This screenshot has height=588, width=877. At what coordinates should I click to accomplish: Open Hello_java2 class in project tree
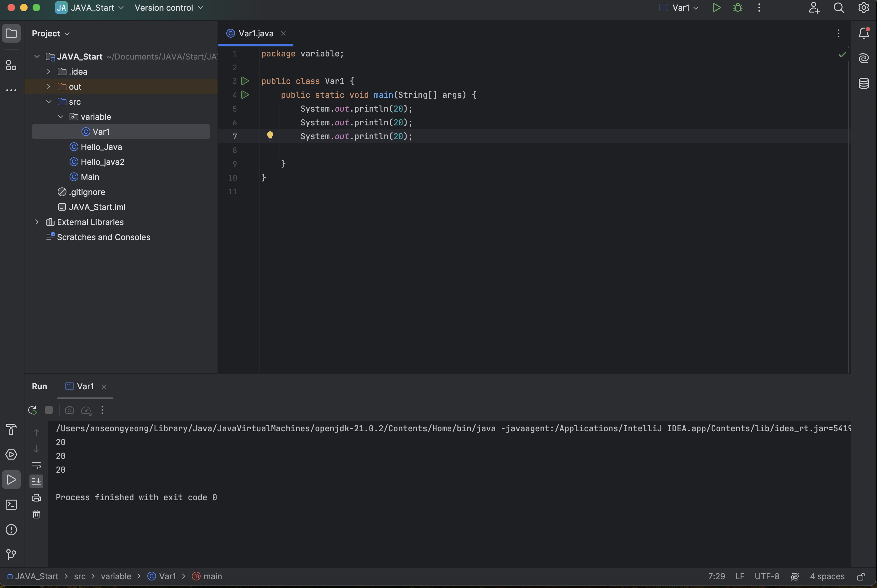pos(102,162)
